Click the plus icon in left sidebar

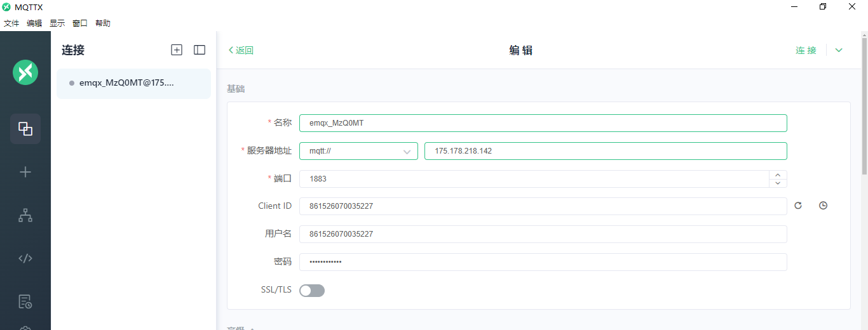pyautogui.click(x=25, y=172)
